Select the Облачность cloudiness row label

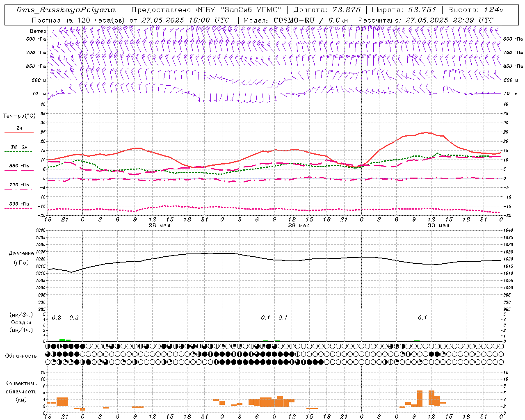(x=21, y=356)
